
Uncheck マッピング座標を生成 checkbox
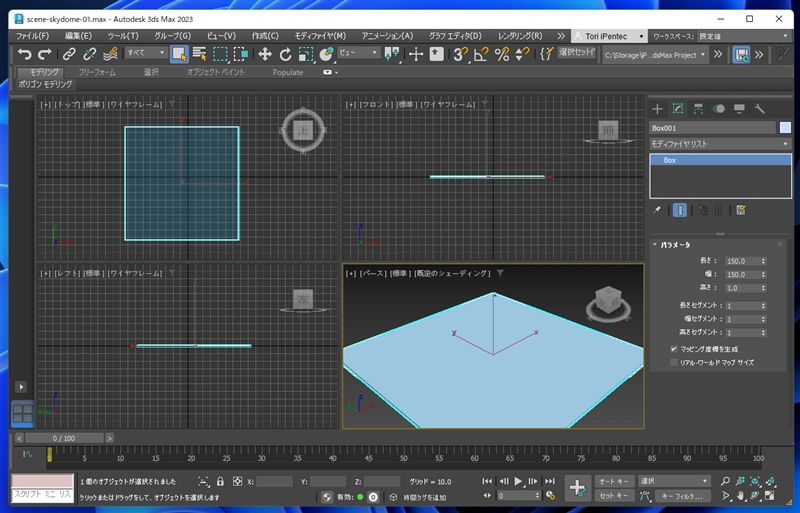[x=674, y=349]
